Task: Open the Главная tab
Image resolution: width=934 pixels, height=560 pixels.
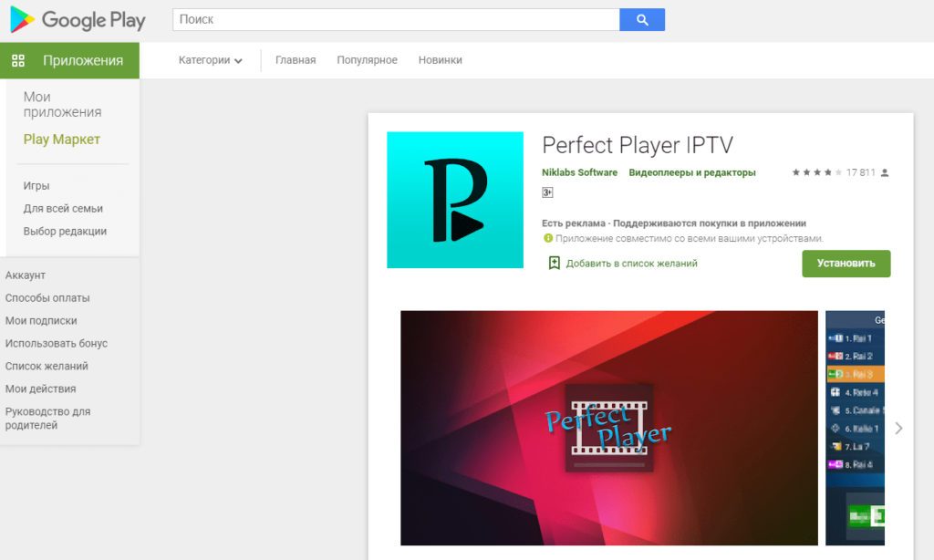Action: coord(296,60)
